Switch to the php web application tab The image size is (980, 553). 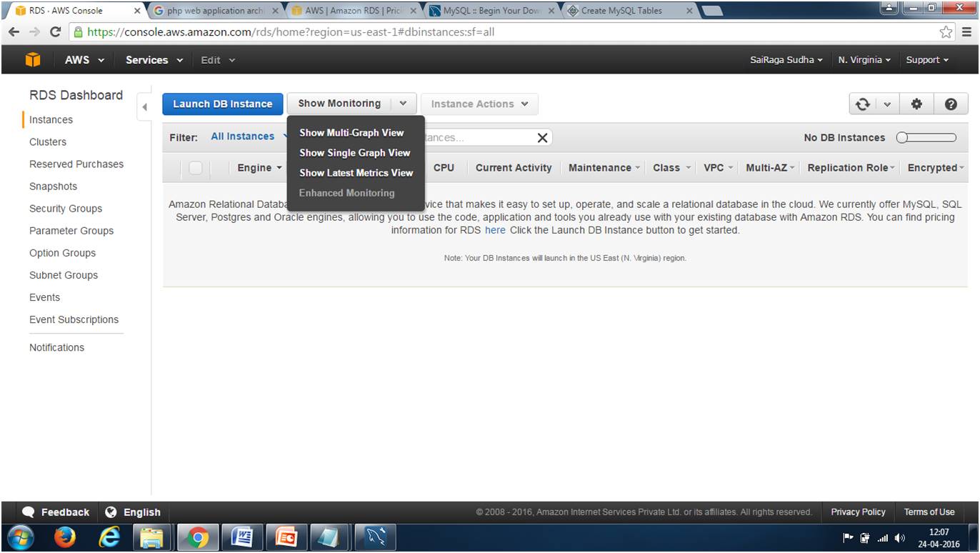(x=216, y=11)
